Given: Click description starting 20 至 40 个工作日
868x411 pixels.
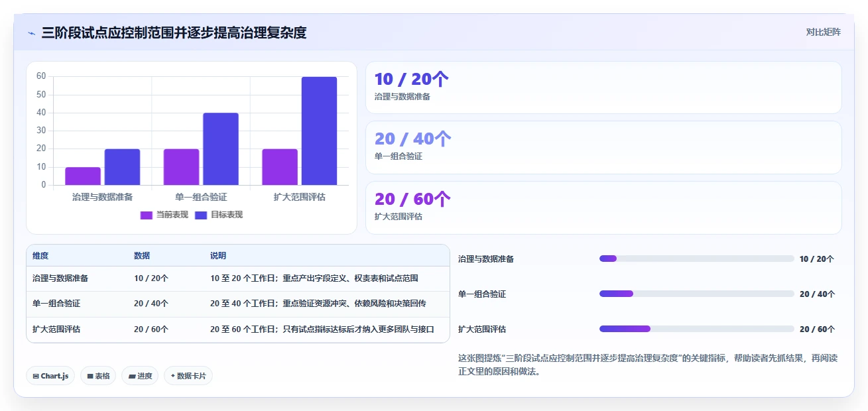Looking at the screenshot, I should [318, 304].
